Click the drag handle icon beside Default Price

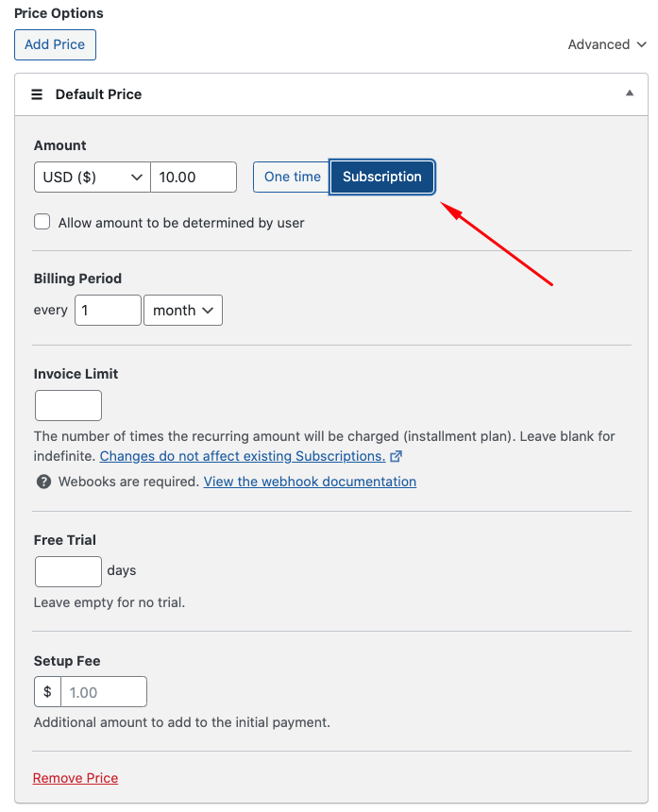pos(37,94)
